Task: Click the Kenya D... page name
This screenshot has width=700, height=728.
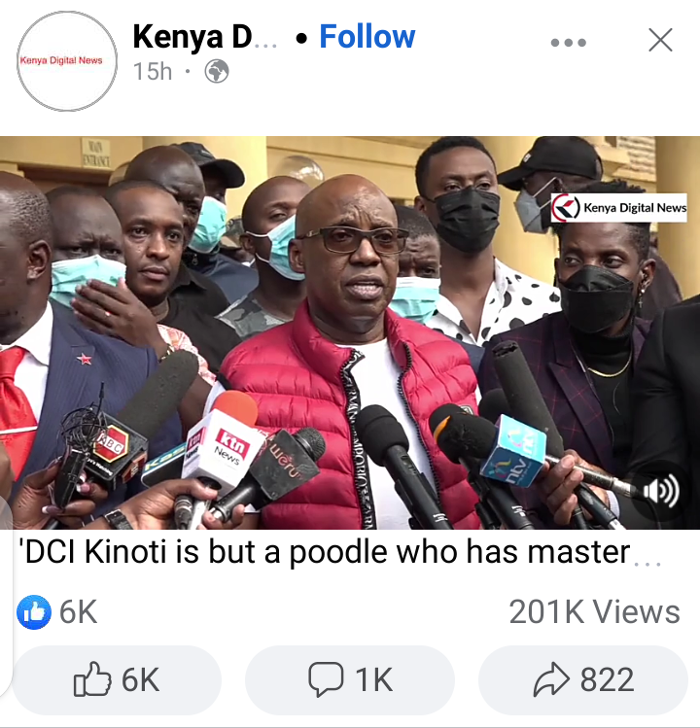Action: coord(205,37)
